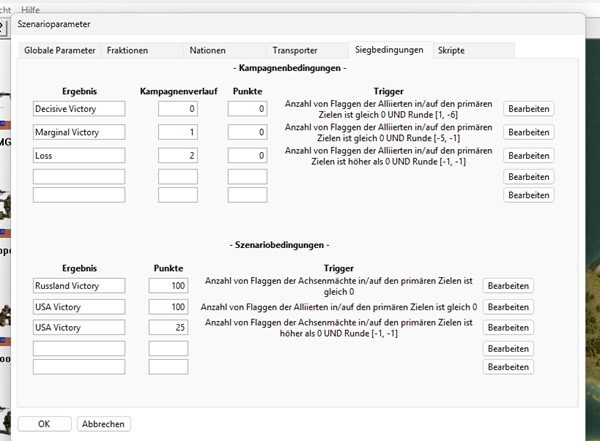Image resolution: width=600 pixels, height=441 pixels.
Task: Click trigger text 'Alliierten ... ist gleich 0' for USA Victory
Action: pyautogui.click(x=339, y=307)
